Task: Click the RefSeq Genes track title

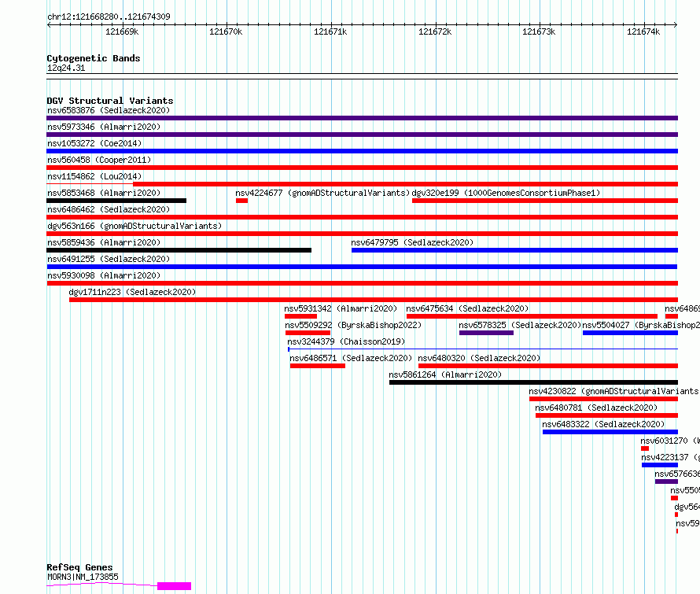Action: [79, 567]
